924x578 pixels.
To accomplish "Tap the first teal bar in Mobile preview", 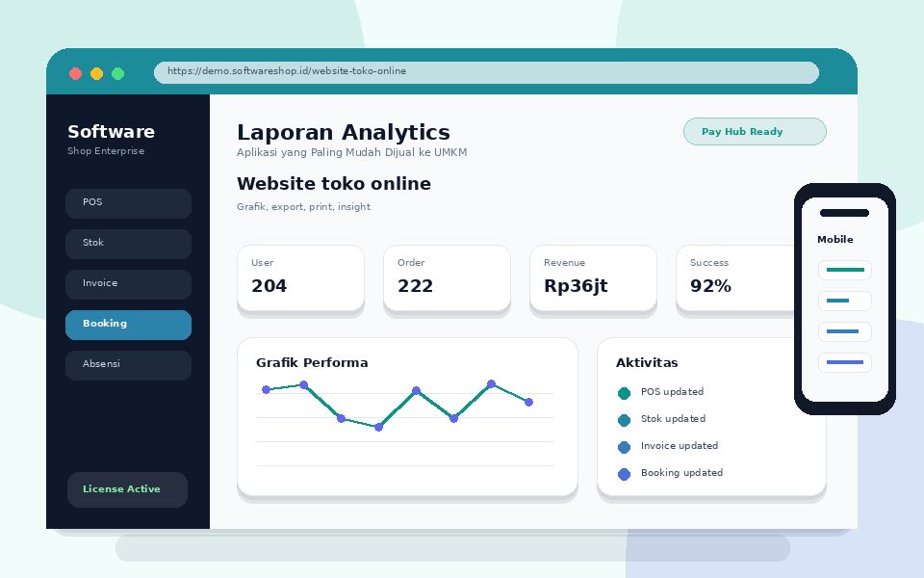I will click(x=845, y=270).
